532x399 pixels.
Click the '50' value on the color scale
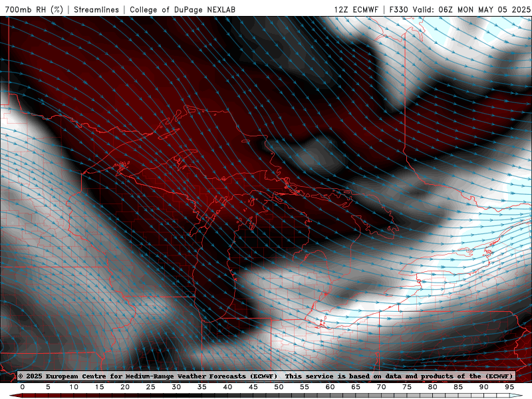[279, 387]
